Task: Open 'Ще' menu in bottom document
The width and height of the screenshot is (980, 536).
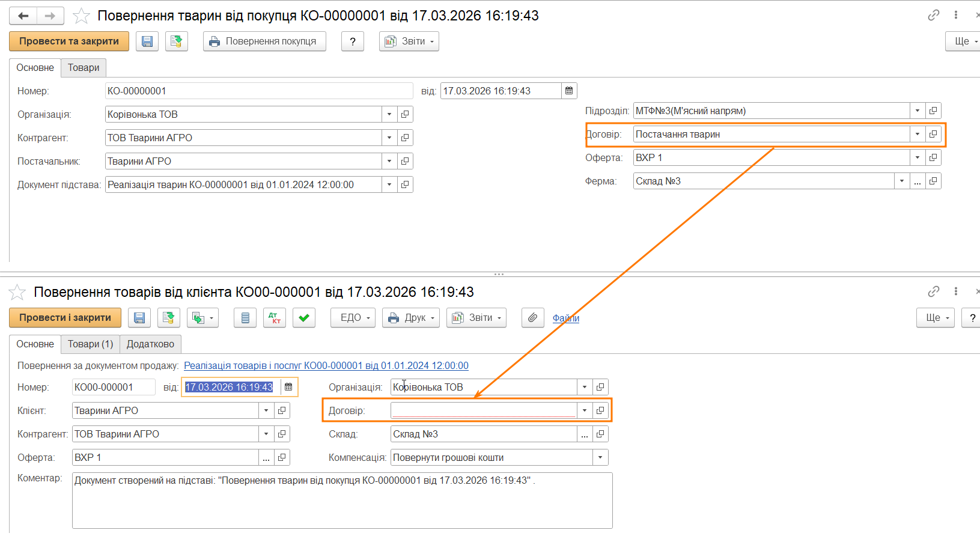Action: [936, 318]
